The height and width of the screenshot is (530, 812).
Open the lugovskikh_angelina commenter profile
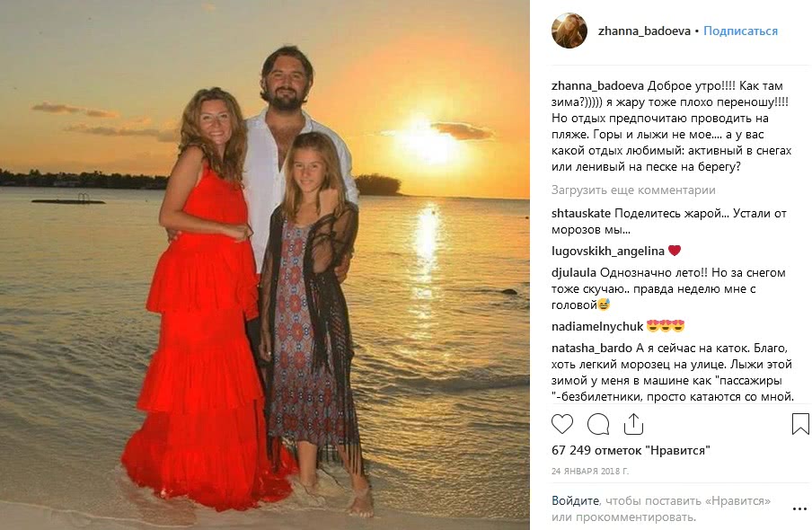[606, 251]
